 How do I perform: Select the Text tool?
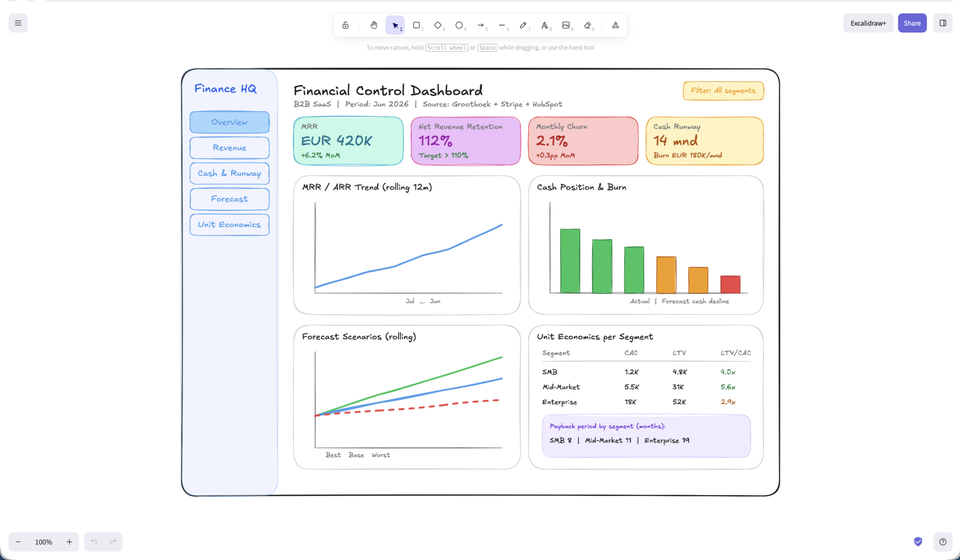click(x=544, y=25)
